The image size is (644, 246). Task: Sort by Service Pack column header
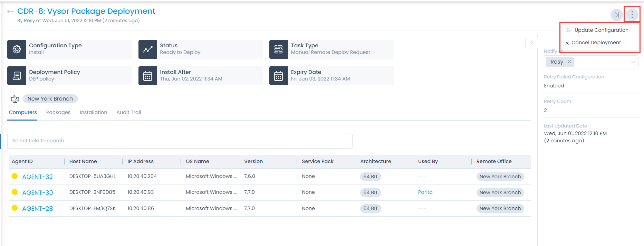coord(318,161)
